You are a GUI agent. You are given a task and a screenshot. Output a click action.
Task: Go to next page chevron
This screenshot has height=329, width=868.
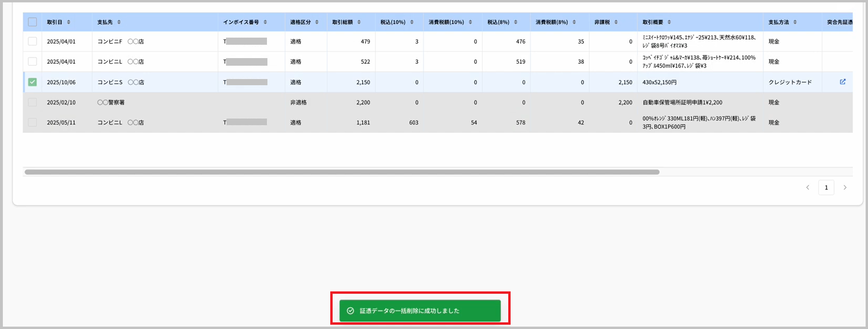[845, 188]
